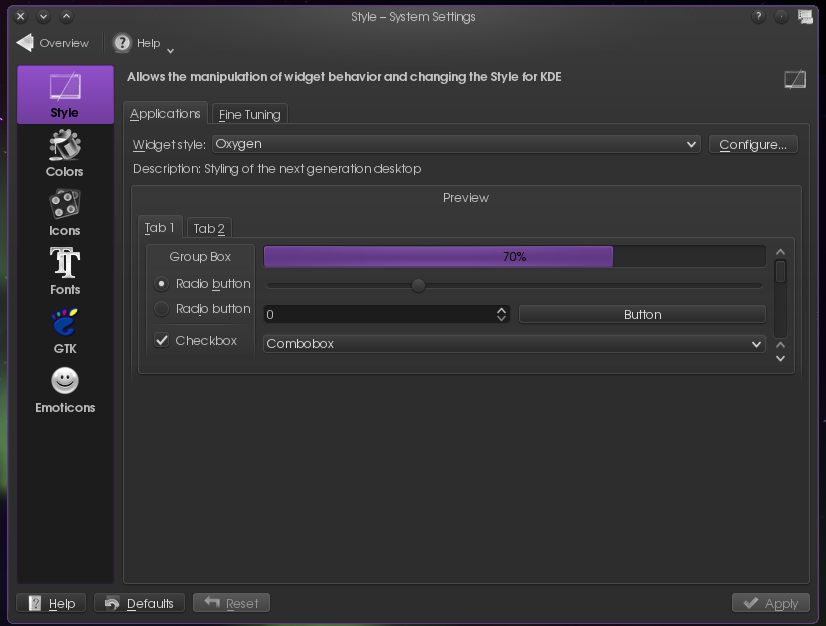The width and height of the screenshot is (826, 626).
Task: Go back to Overview
Action: (x=53, y=43)
